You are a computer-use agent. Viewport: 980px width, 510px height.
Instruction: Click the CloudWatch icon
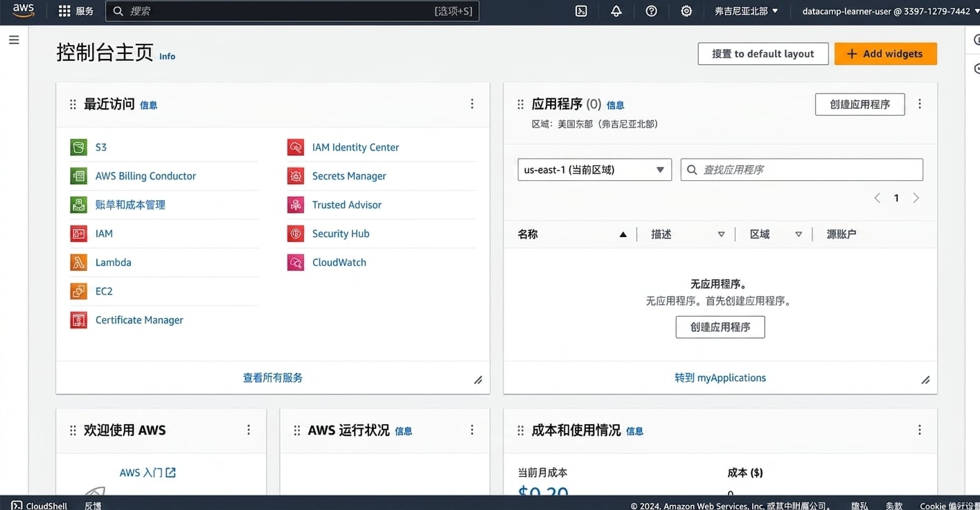tap(296, 263)
